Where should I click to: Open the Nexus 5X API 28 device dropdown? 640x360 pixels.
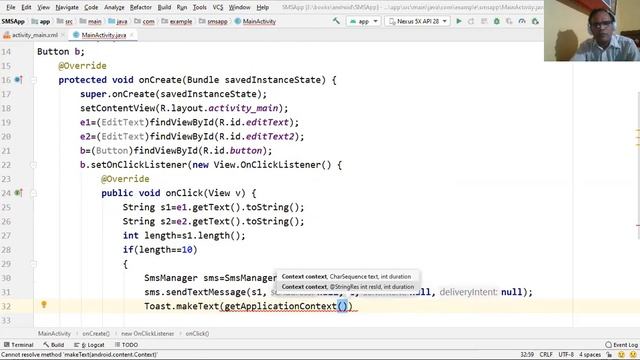pyautogui.click(x=417, y=21)
